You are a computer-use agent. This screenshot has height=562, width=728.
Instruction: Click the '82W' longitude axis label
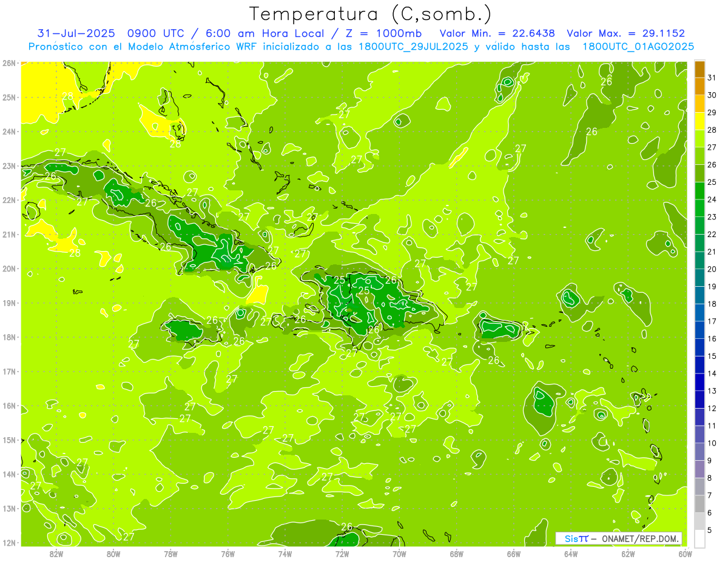point(56,554)
